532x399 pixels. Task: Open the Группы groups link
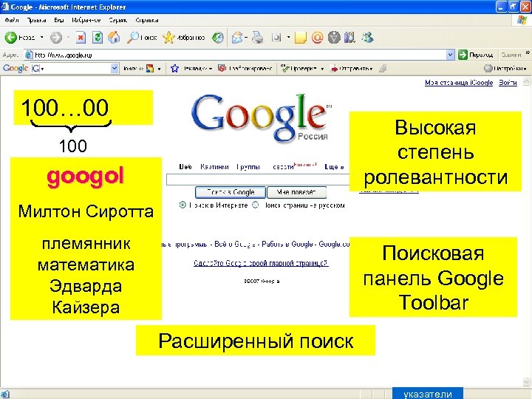point(248,166)
